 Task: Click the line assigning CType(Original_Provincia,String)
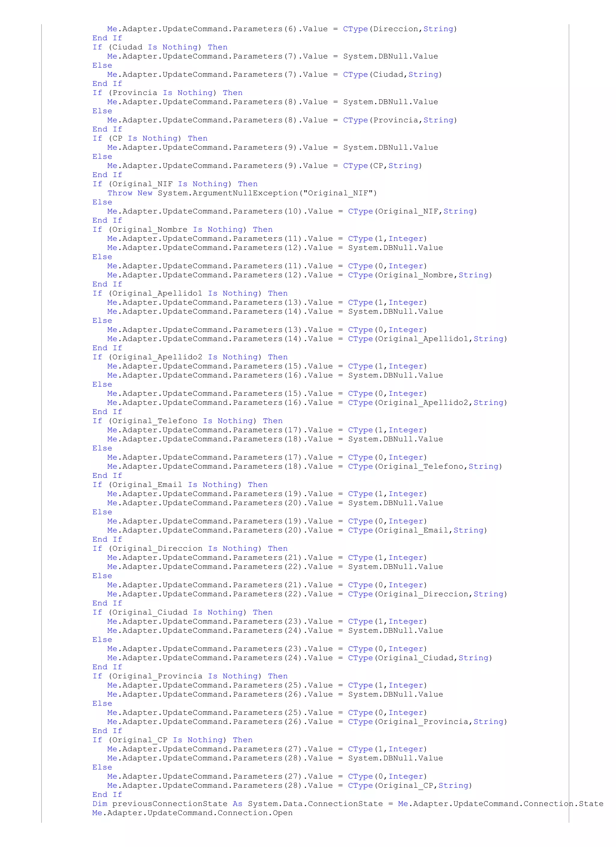[x=307, y=722]
